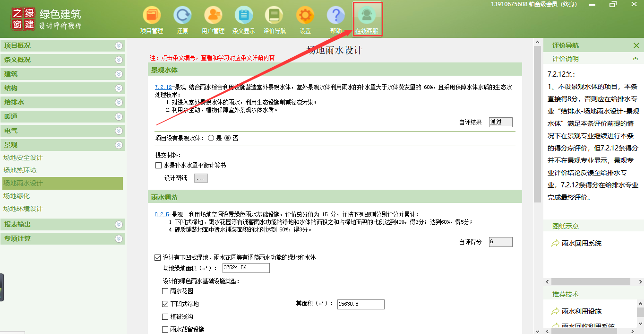Expand the 给排水 sidebar section
The width and height of the screenshot is (644, 334).
pos(119,102)
